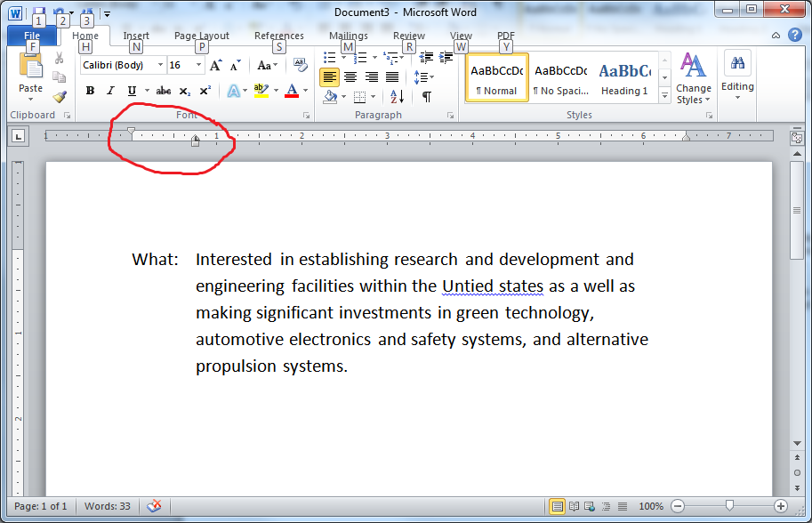Cut selection with scissors icon
812x523 pixels.
59,58
